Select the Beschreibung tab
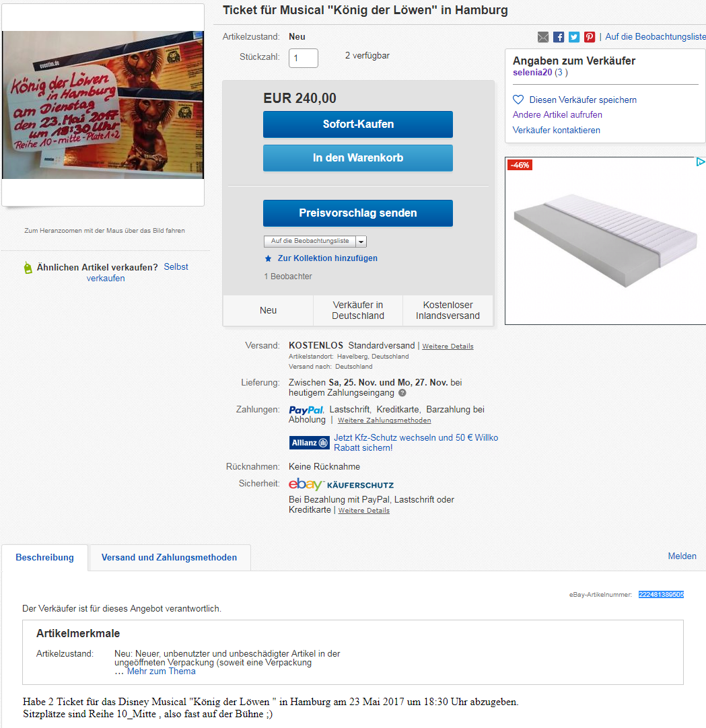The height and width of the screenshot is (728, 706). [x=44, y=558]
